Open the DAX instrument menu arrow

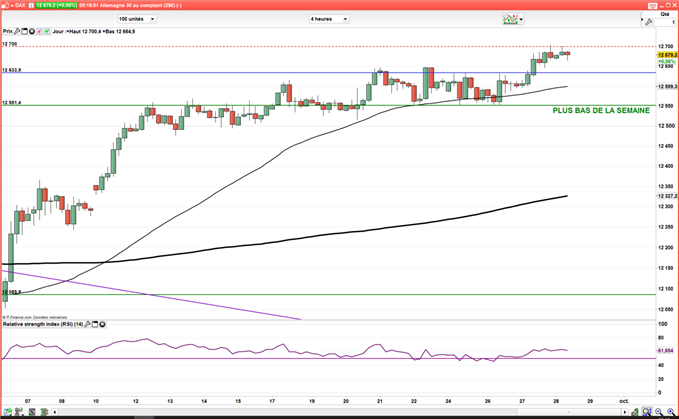tap(12, 5)
